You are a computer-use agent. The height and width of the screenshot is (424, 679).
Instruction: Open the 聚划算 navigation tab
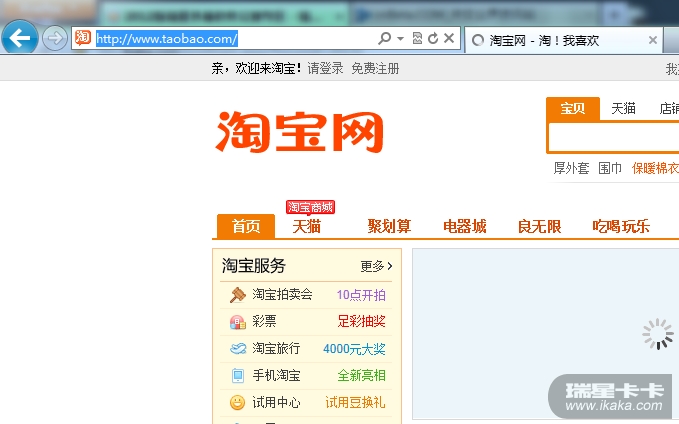(x=389, y=226)
